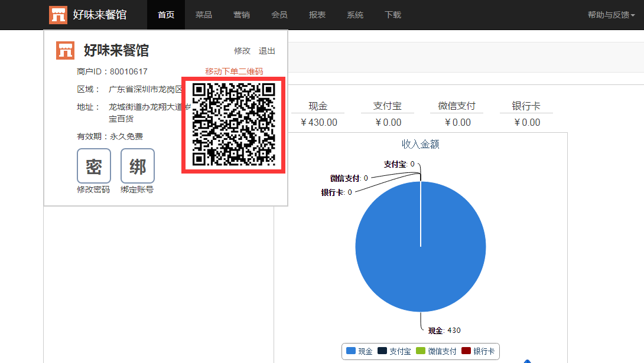Viewport: 644px width, 363px height.
Task: Click the 修改 edit link
Action: (242, 51)
